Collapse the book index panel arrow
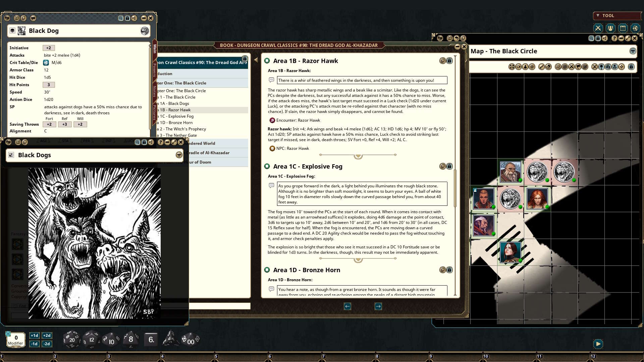Image resolution: width=644 pixels, height=362 pixels. [x=256, y=60]
